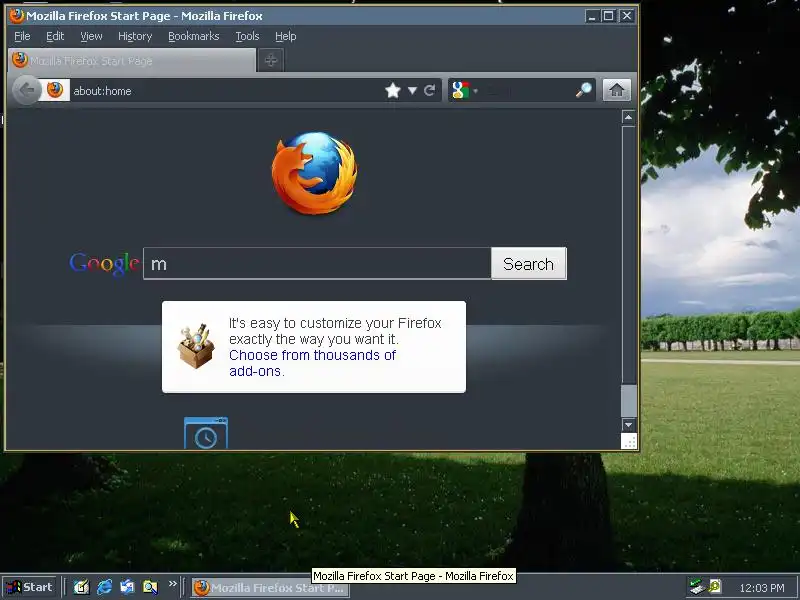Image resolution: width=800 pixels, height=600 pixels.
Task: Click the Firefox site identity icon
Action: point(55,90)
